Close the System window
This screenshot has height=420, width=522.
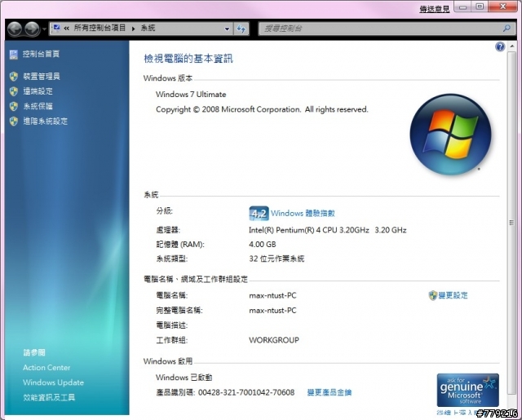502,7
